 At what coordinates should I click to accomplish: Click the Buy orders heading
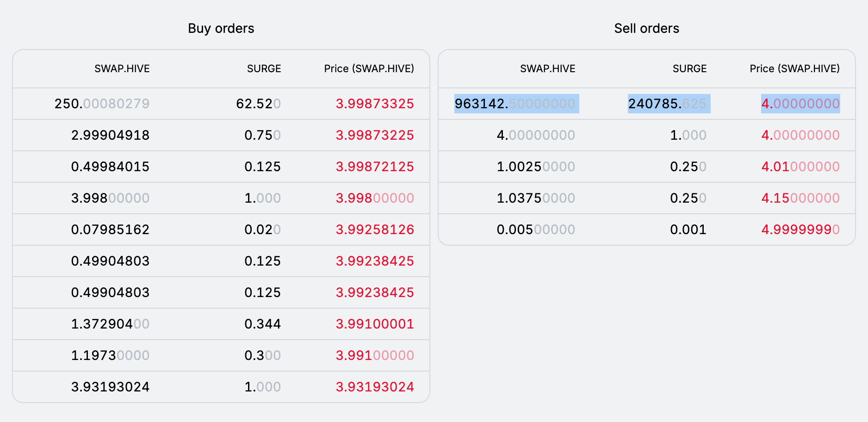click(x=221, y=29)
